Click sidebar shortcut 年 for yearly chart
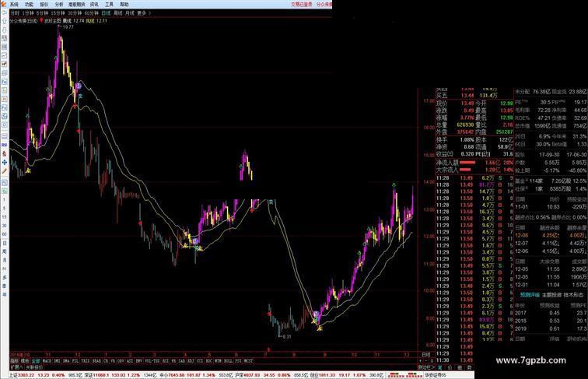Screen dimensions: 588x379 [4, 295]
